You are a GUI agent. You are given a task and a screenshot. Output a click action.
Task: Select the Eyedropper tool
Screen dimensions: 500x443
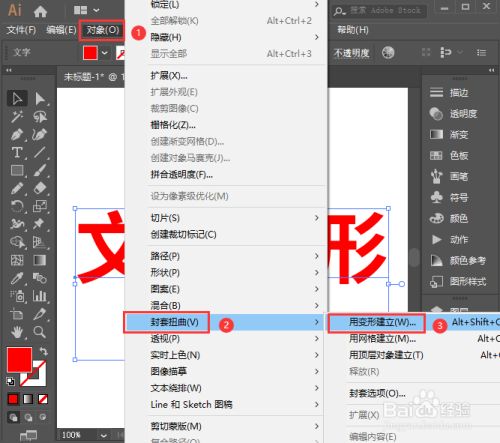(x=17, y=278)
